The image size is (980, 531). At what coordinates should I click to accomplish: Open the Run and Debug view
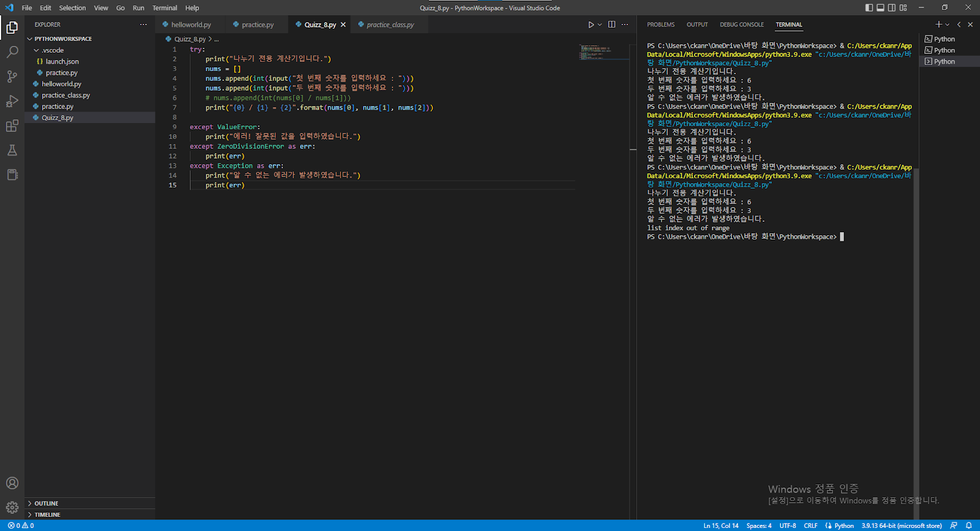click(12, 101)
